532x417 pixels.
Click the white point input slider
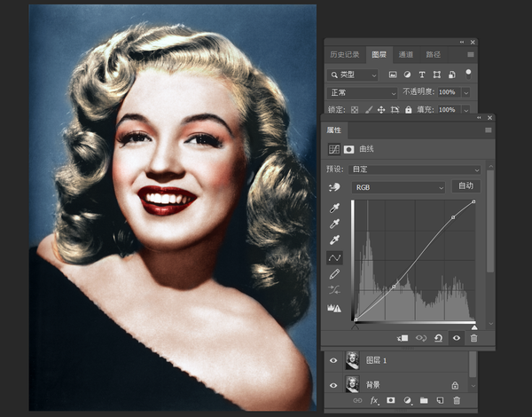click(x=474, y=327)
